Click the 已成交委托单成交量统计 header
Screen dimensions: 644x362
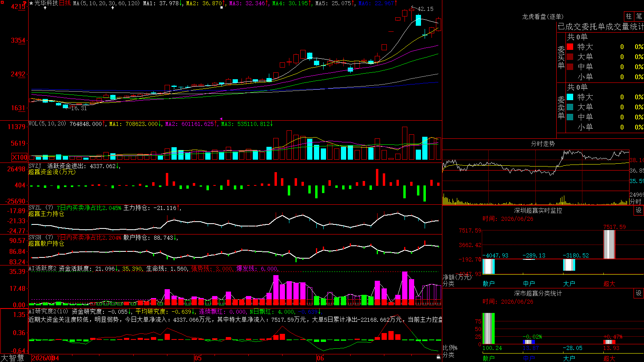click(601, 27)
